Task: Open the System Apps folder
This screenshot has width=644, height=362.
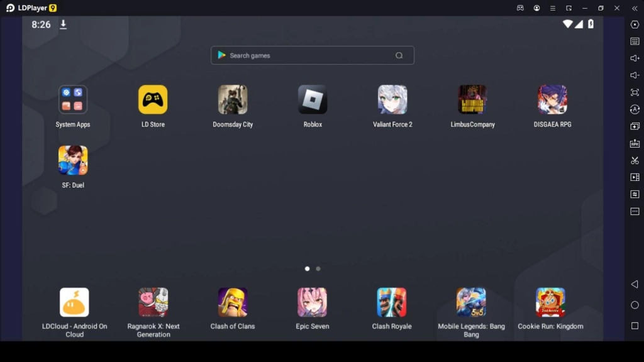Action: click(73, 100)
